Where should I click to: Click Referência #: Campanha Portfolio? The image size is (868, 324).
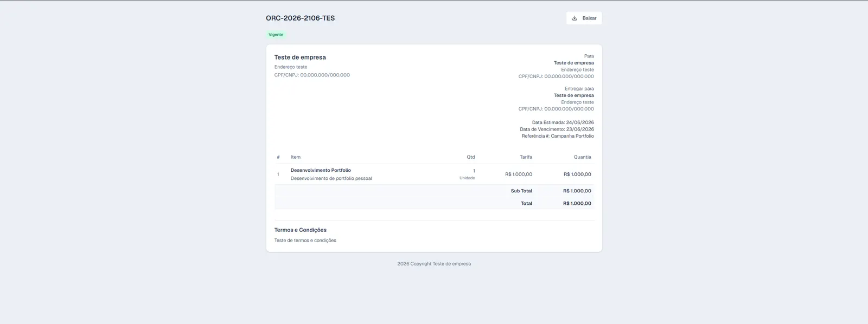[558, 136]
